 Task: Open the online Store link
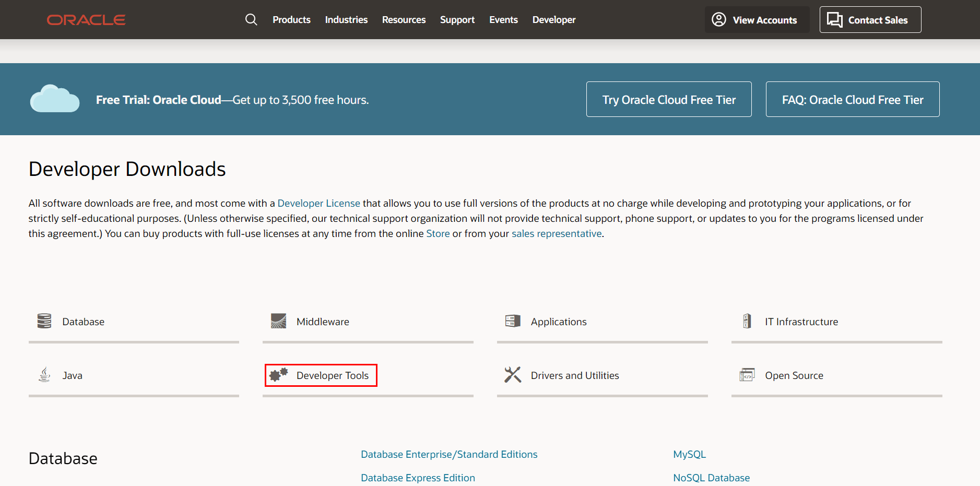(x=438, y=233)
